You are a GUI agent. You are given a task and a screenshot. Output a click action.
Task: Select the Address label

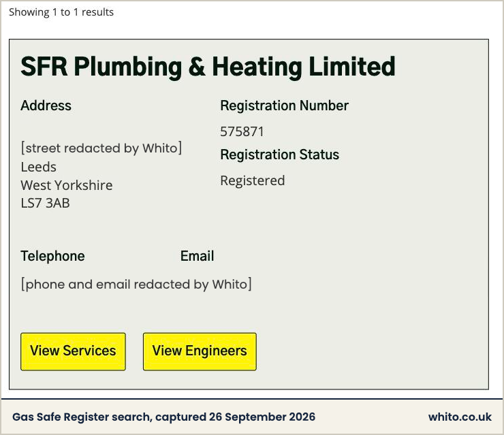pos(46,106)
